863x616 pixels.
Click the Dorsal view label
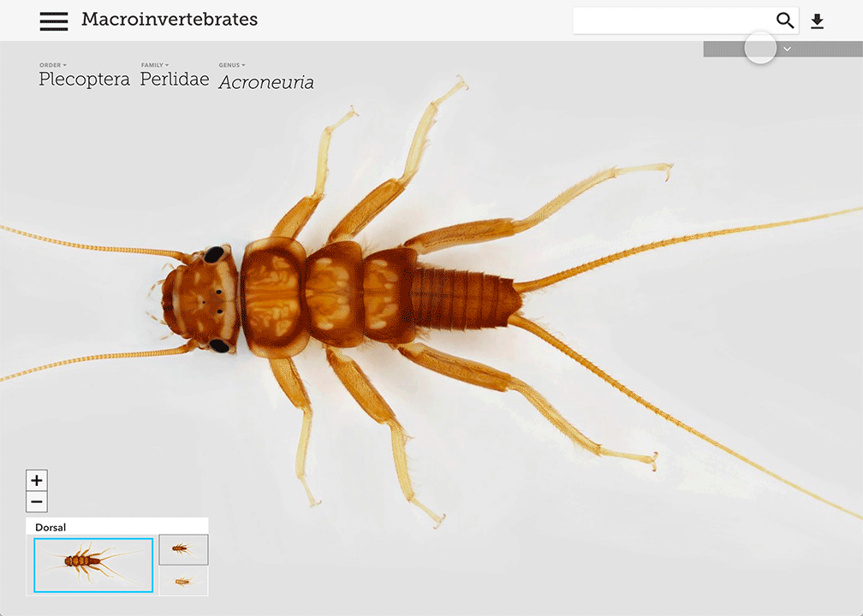tap(51, 527)
